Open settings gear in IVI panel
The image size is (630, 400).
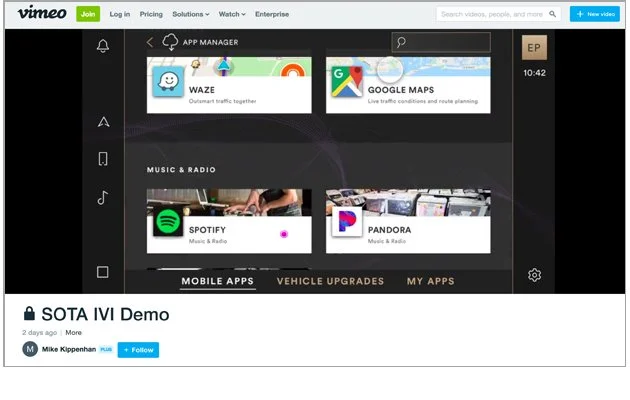[534, 275]
